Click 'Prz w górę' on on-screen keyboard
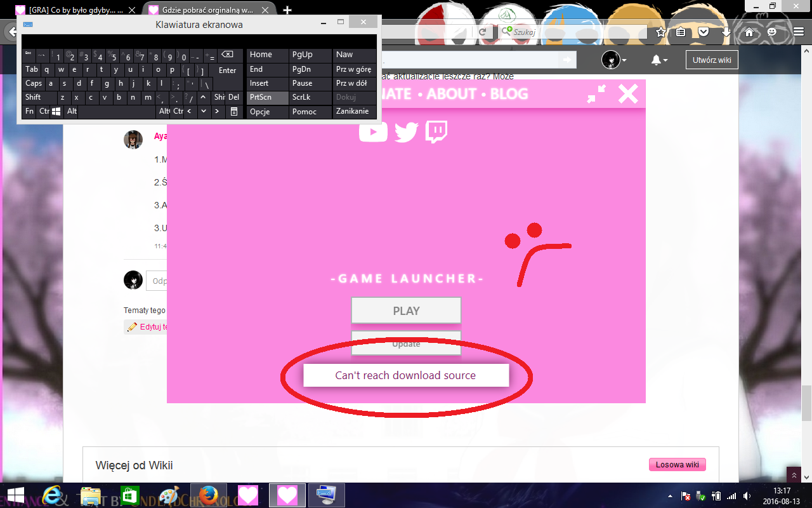The height and width of the screenshot is (508, 812). pyautogui.click(x=354, y=70)
